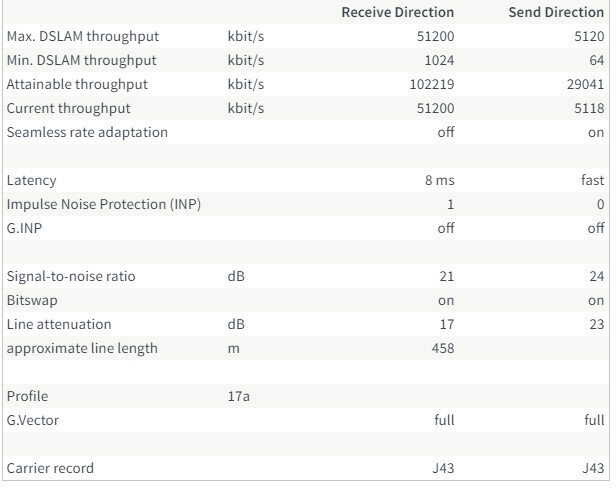
Task: Select the Min. DSLAM throughput label
Action: [81, 61]
